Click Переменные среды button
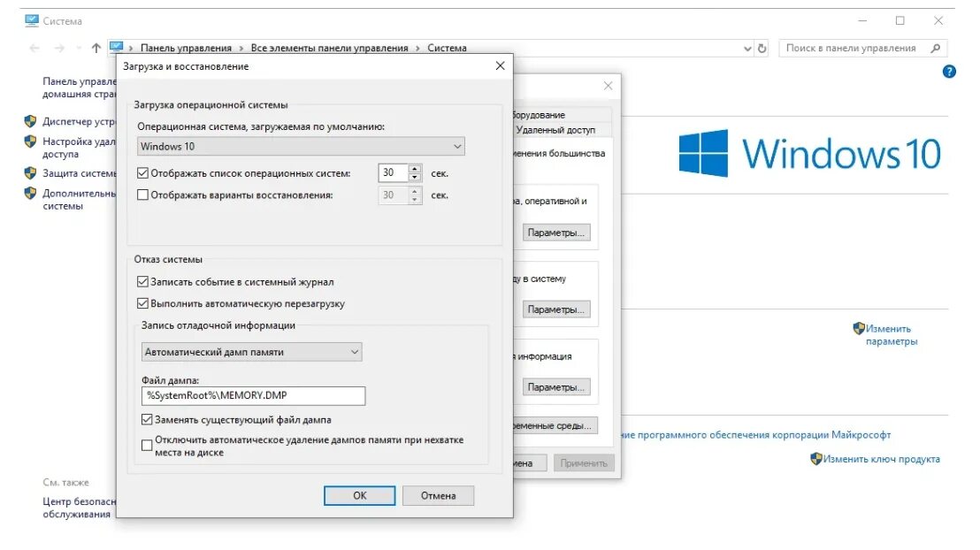Image resolution: width=980 pixels, height=550 pixels. (555, 425)
